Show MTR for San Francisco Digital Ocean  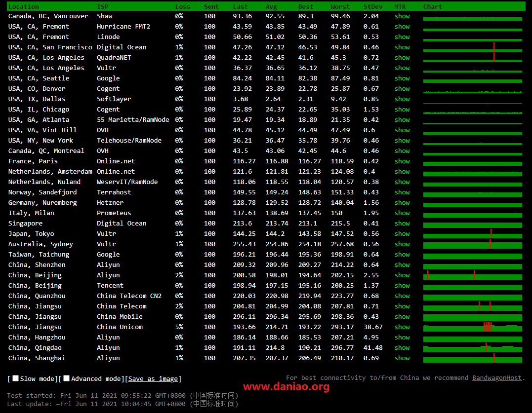(x=402, y=47)
